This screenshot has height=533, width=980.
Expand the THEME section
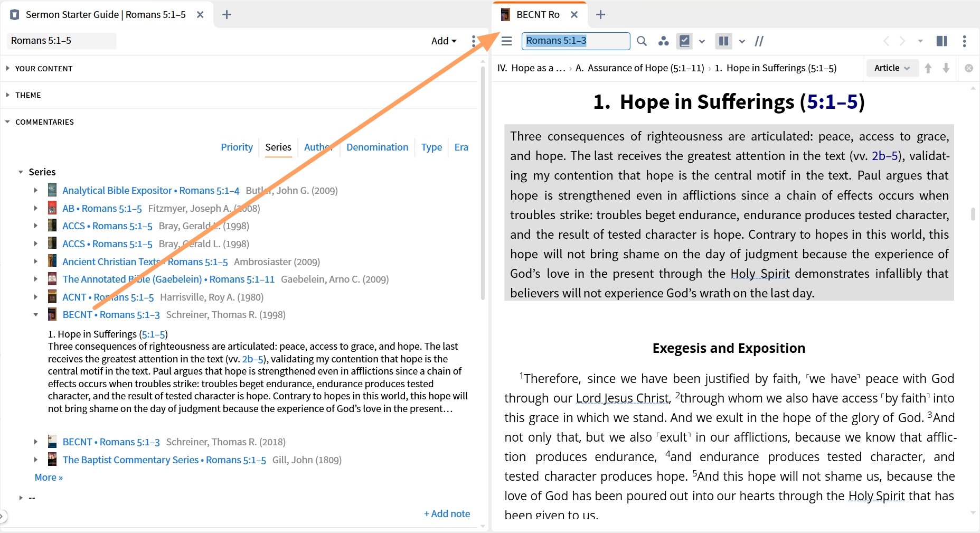(28, 95)
